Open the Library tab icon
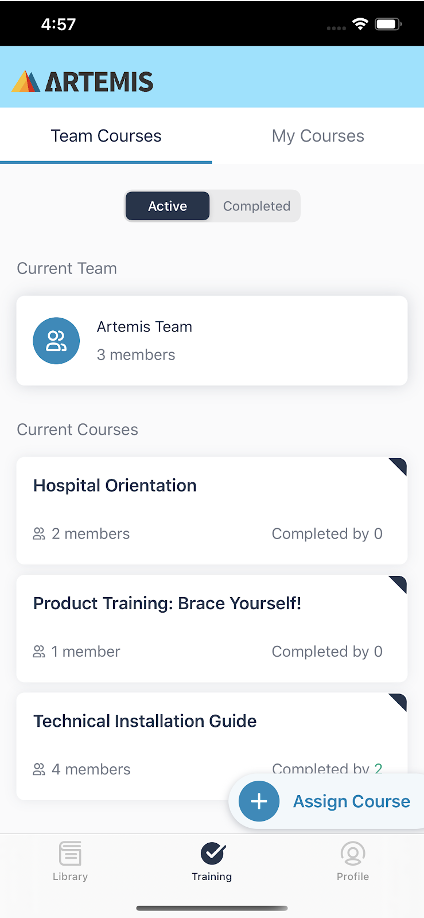This screenshot has width=424, height=918. tap(70, 854)
